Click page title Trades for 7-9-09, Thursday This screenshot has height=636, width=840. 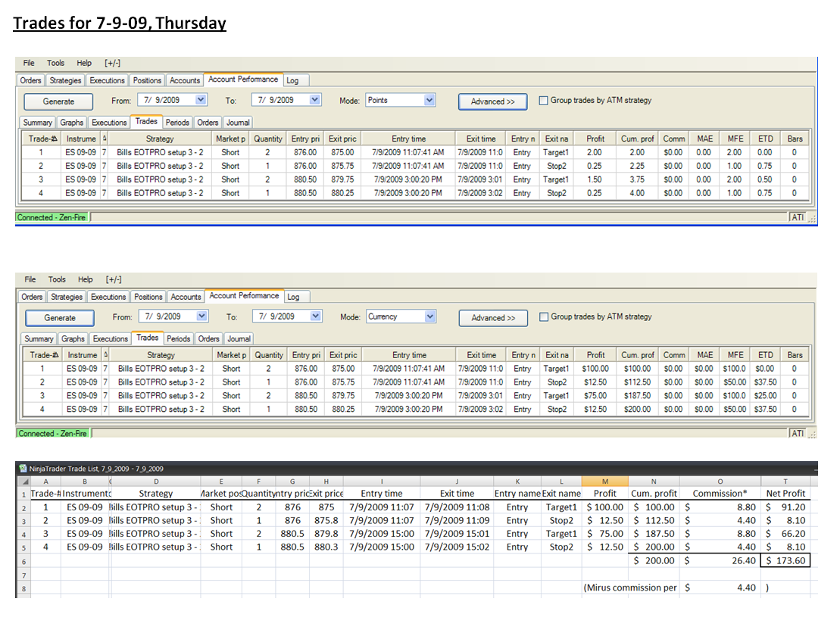[x=120, y=23]
